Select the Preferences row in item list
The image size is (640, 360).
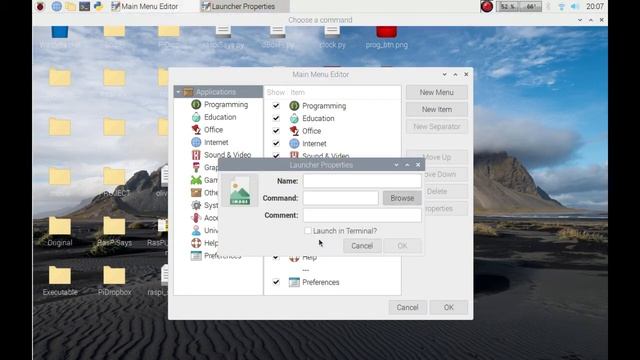[x=333, y=282]
